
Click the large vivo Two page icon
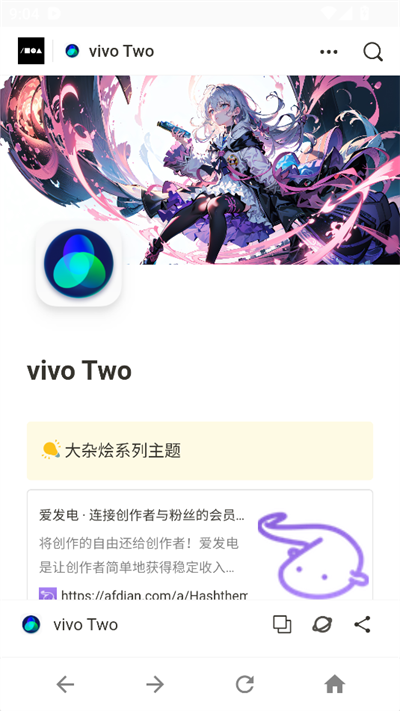78,263
